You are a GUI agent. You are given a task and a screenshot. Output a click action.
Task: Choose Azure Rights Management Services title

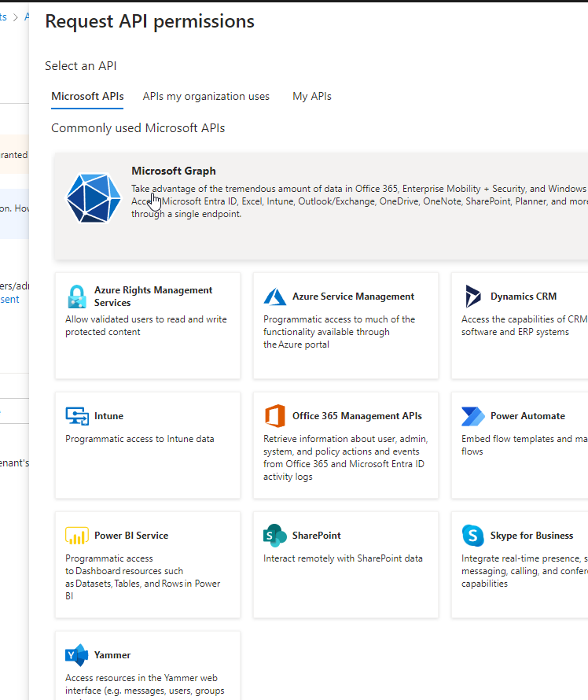tap(153, 297)
